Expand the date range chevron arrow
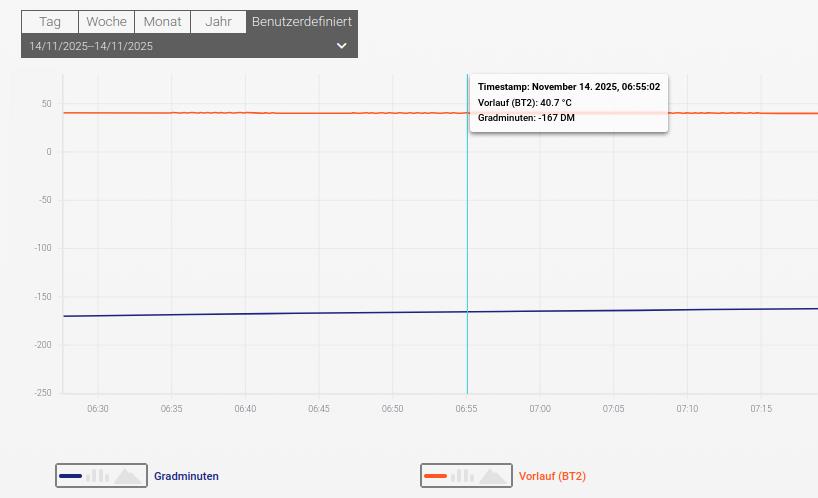 pos(341,46)
